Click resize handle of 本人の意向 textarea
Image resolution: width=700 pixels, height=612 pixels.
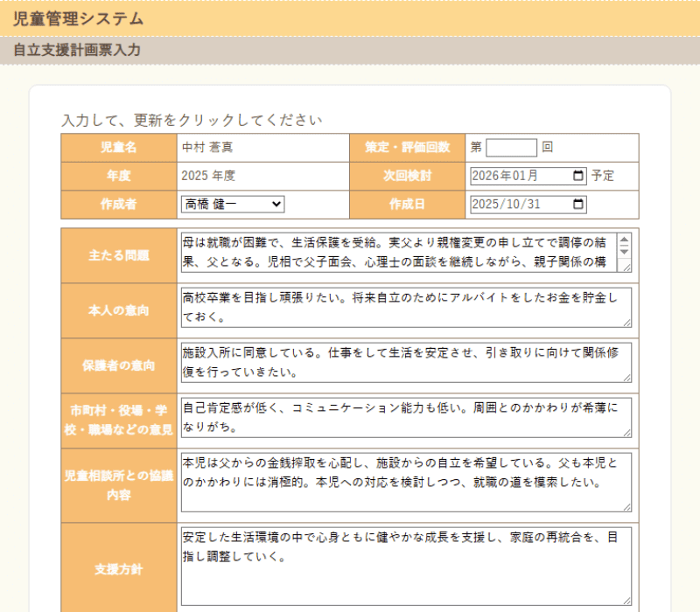[626, 323]
